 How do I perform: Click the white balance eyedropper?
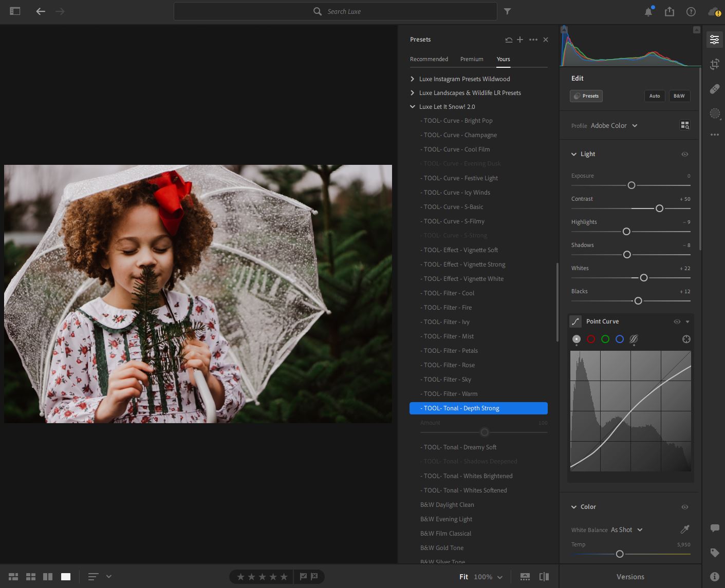[684, 529]
